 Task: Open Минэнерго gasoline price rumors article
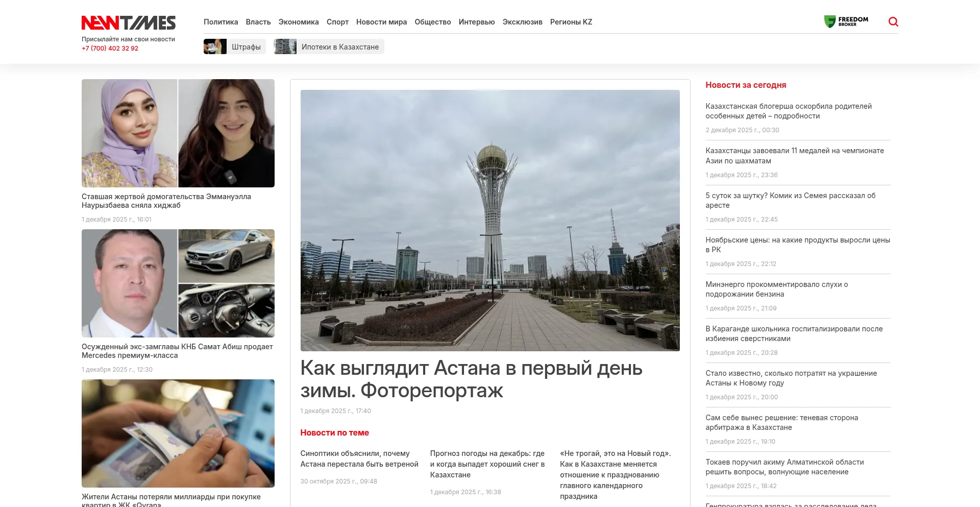[x=776, y=289]
